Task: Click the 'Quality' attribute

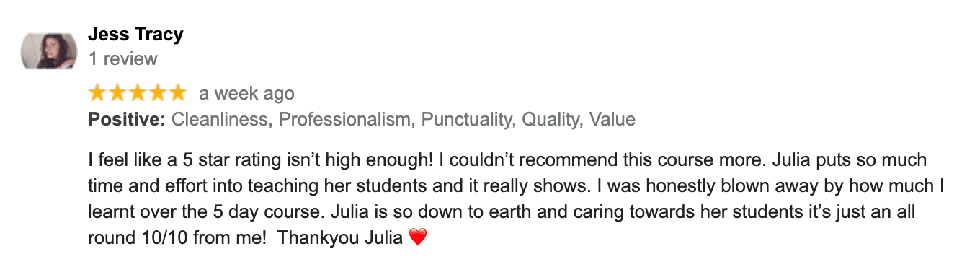Action: coord(550,120)
